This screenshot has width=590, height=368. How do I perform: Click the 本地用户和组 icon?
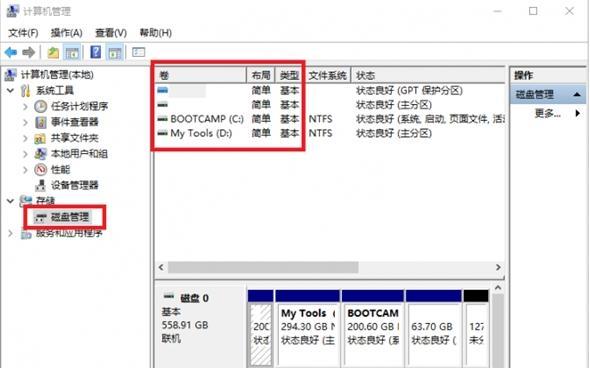coord(40,154)
